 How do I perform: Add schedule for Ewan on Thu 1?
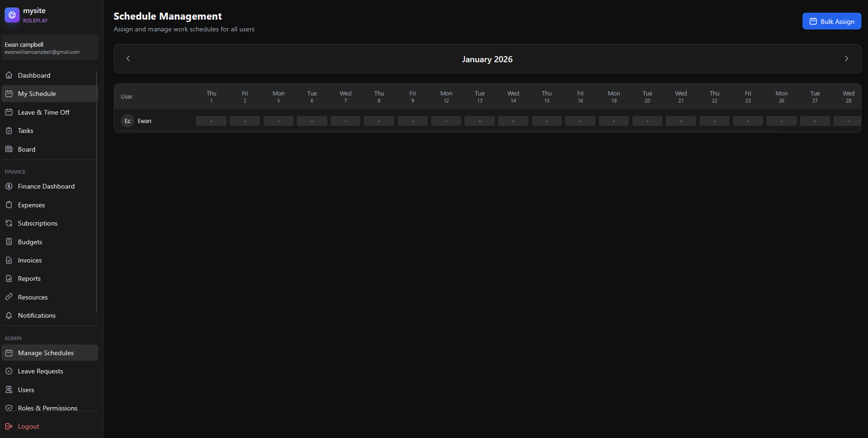point(211,121)
